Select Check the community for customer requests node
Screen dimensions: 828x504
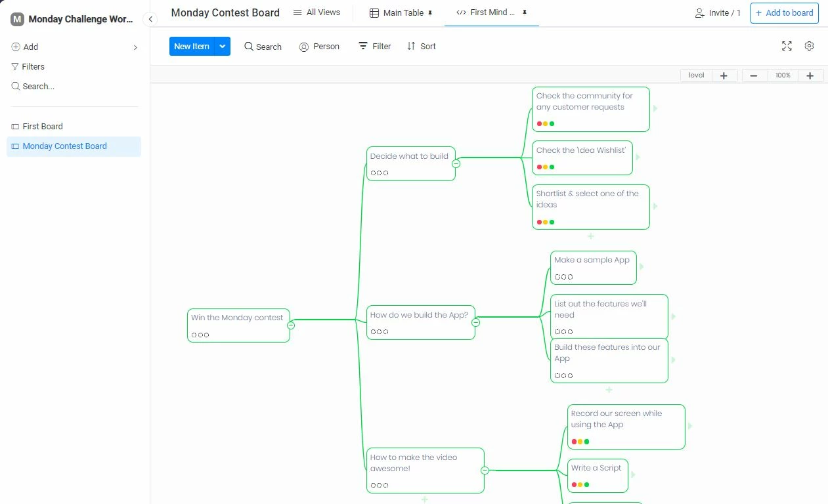coord(591,109)
